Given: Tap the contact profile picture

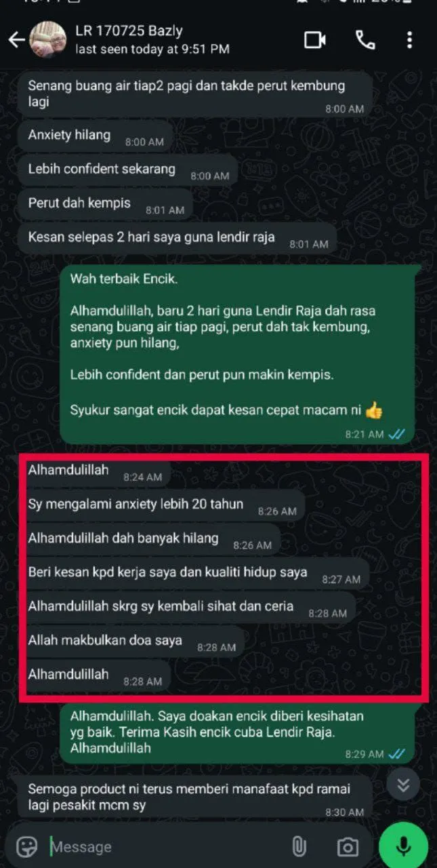Looking at the screenshot, I should tap(47, 40).
